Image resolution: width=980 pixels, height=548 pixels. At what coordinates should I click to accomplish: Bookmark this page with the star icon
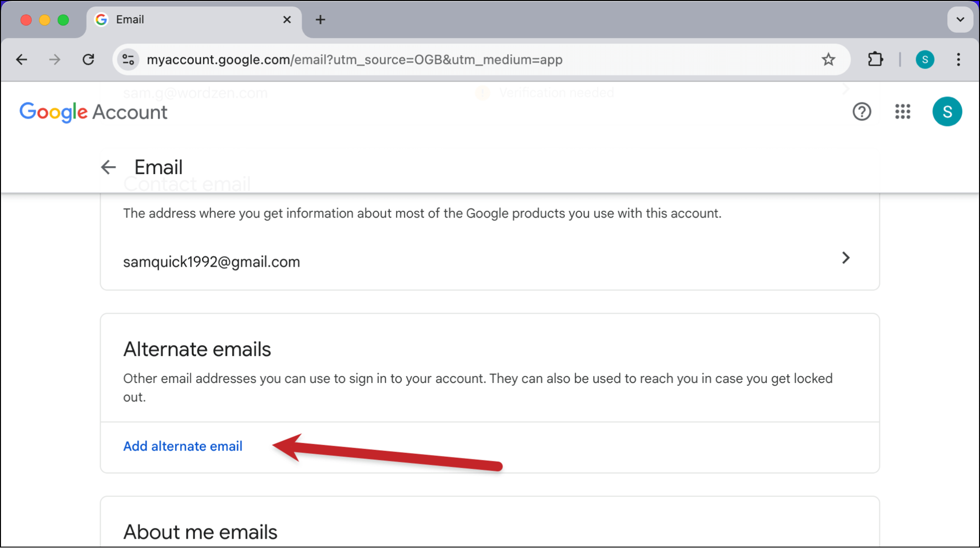[x=828, y=60]
